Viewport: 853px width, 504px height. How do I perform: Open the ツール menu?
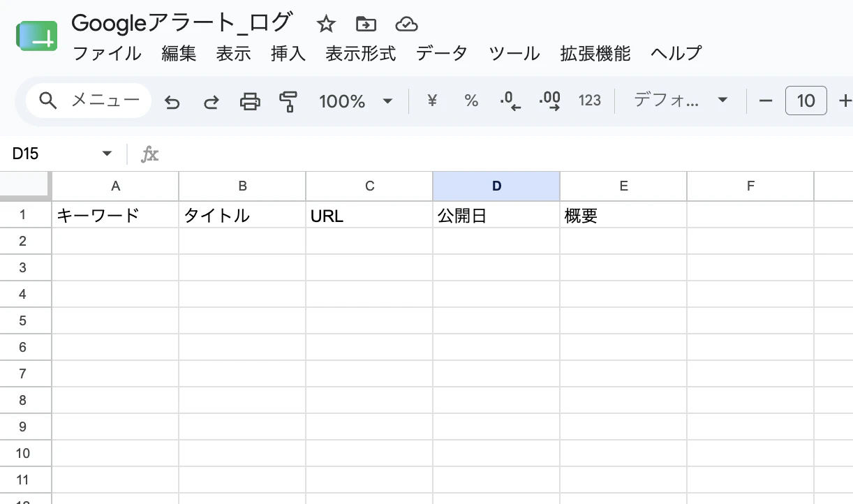pos(514,54)
